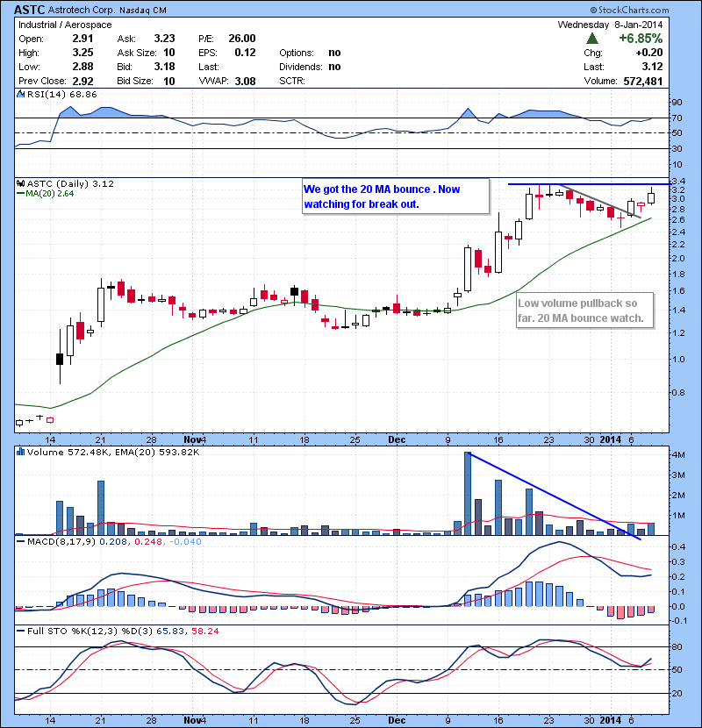Click the Bid Size value
Screen dimensions: 702x728
169,81
